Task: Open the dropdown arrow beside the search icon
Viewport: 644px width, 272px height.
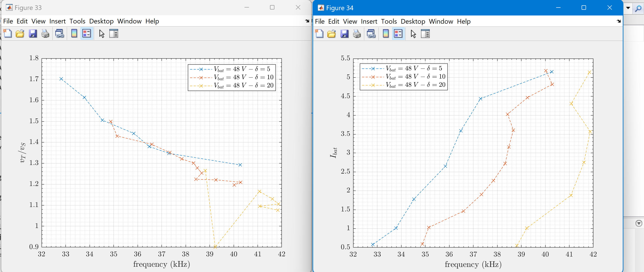Action: [x=628, y=8]
